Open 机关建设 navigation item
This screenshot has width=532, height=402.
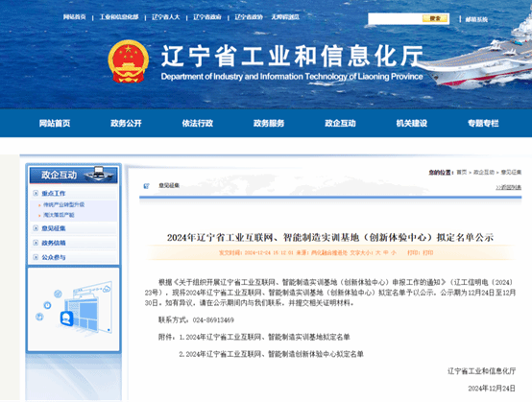(412, 124)
